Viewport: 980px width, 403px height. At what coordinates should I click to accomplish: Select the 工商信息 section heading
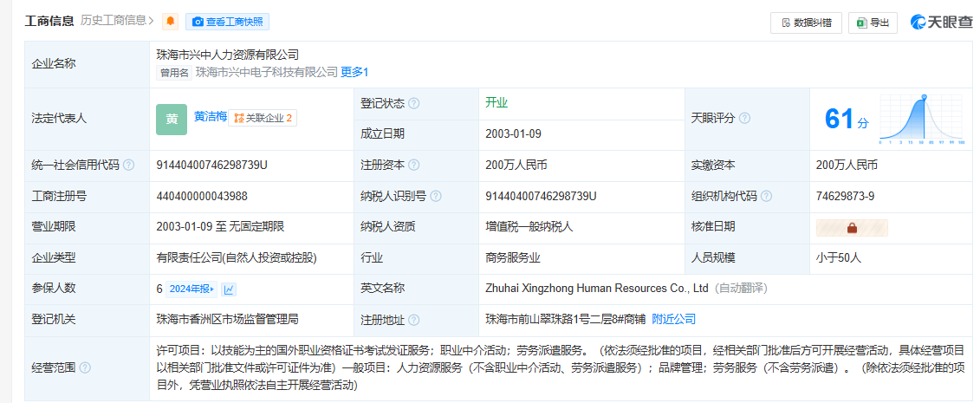pyautogui.click(x=49, y=22)
